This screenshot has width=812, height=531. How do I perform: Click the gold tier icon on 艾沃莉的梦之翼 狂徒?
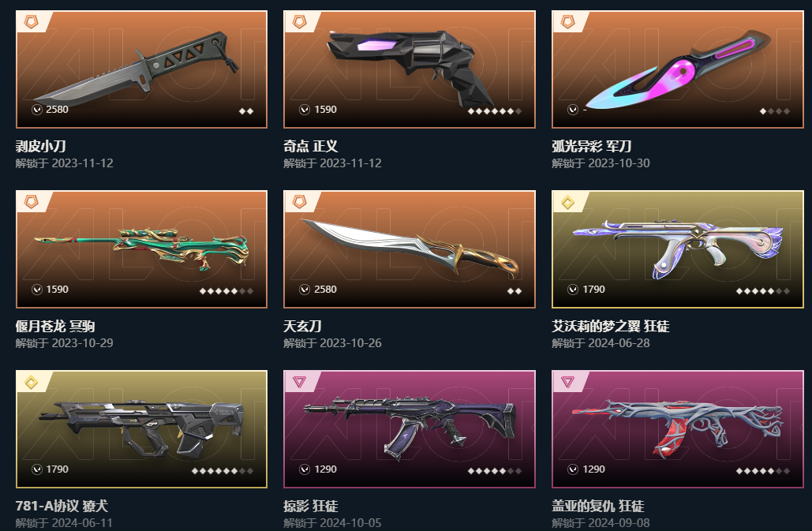568,202
